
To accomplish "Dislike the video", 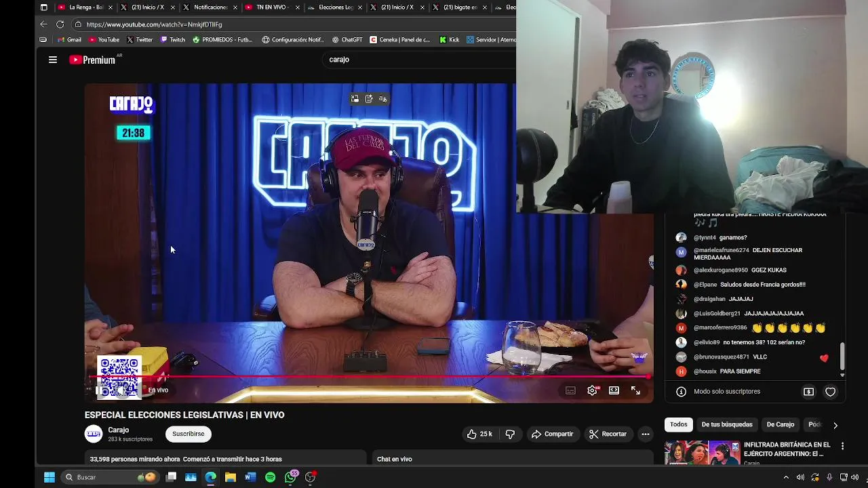I will [510, 434].
